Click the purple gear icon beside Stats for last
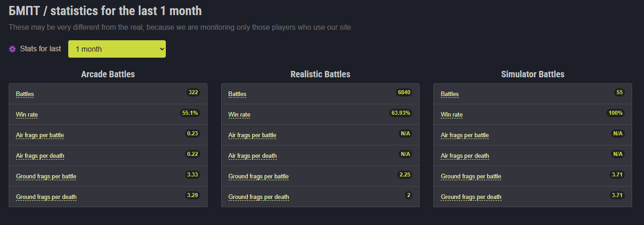 12,49
